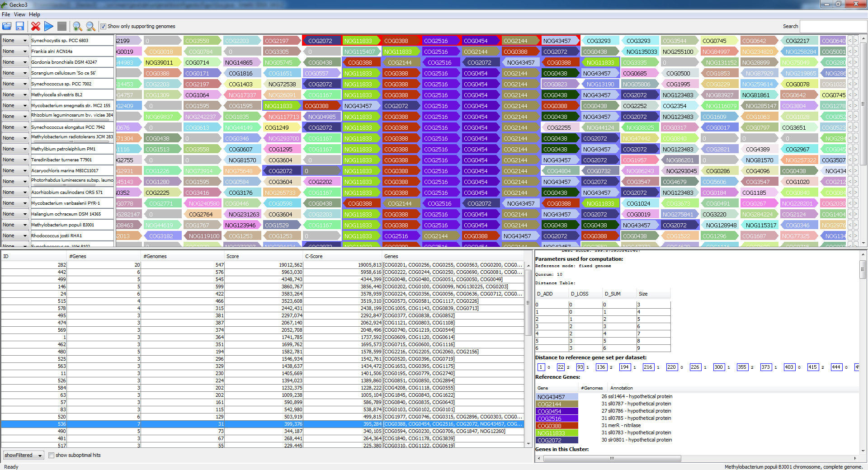Click the genome view vertical scrollbar

pyautogui.click(x=863, y=104)
